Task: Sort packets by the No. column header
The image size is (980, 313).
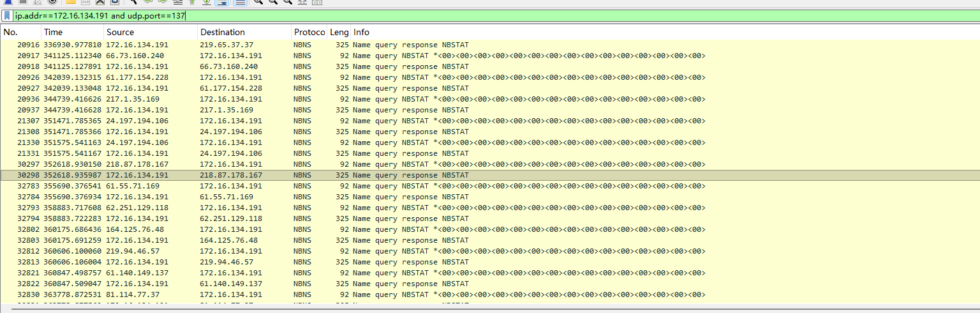Action: 21,32
